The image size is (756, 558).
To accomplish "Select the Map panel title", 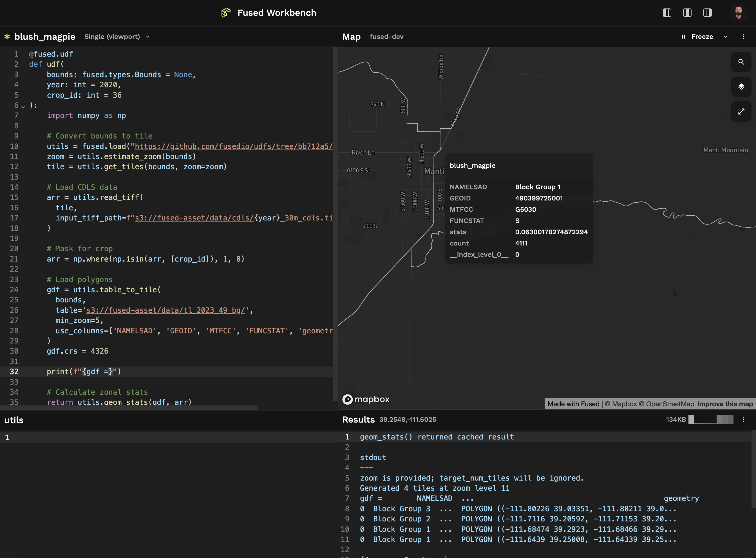I will tap(352, 37).
